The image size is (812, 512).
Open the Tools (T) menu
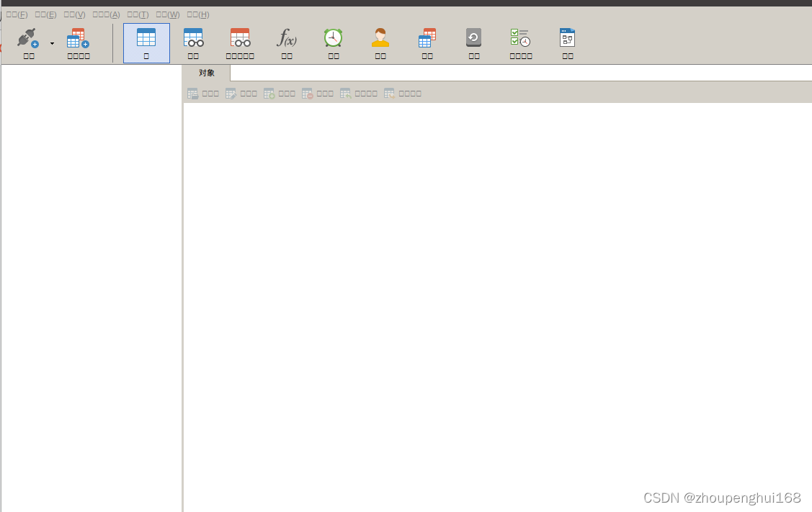(138, 14)
